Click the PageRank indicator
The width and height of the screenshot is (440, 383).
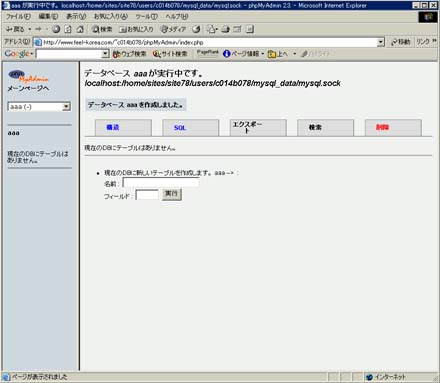[x=207, y=53]
